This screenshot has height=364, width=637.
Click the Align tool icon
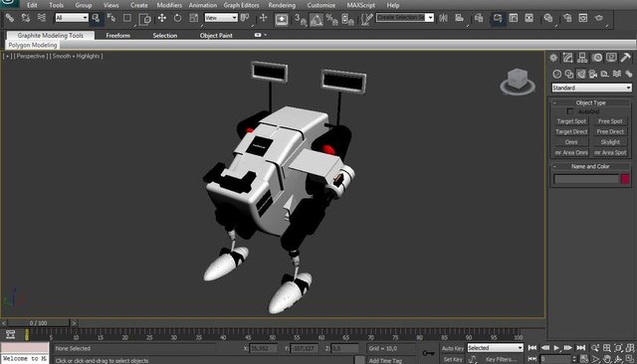pos(460,18)
